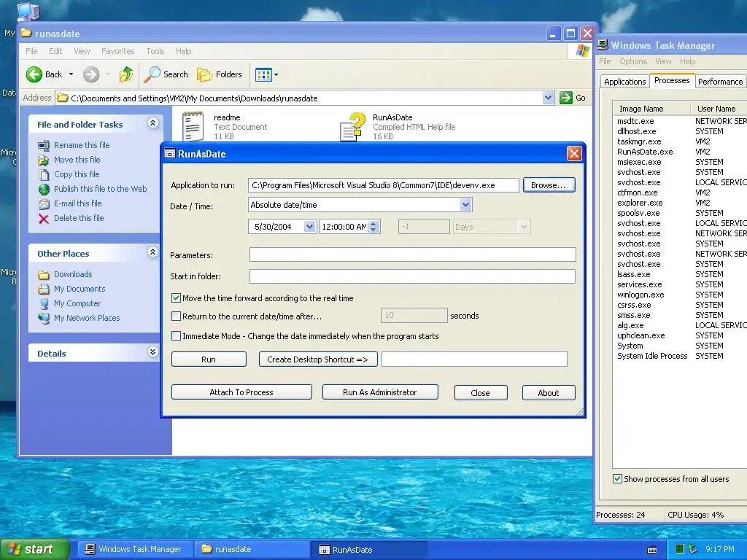Toggle Show processes from all users
The width and height of the screenshot is (747, 560).
pos(617,478)
